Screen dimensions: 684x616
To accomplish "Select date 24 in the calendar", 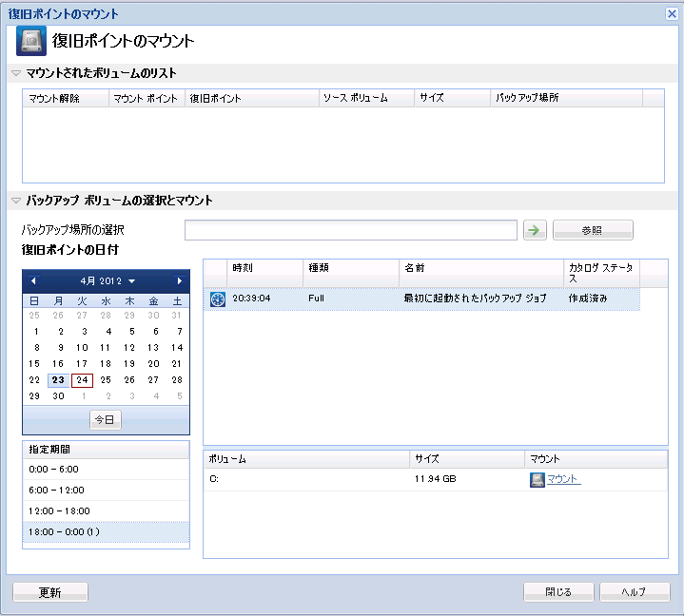I will (x=83, y=379).
